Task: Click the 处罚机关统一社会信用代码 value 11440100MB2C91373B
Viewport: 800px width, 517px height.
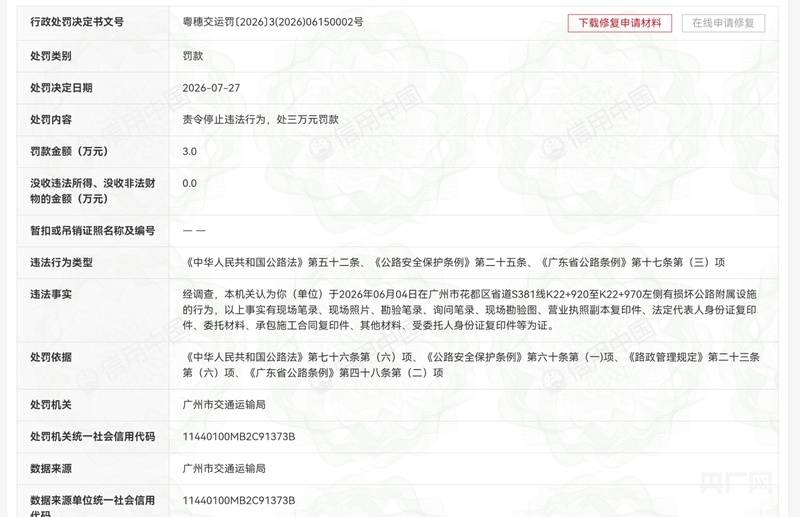Action: [x=239, y=437]
